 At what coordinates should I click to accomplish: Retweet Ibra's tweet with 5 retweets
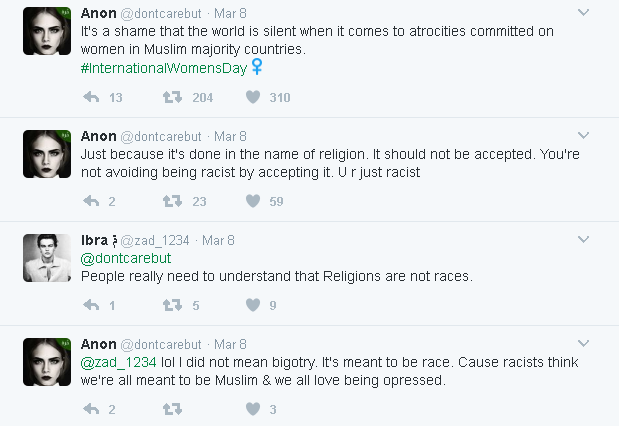click(x=172, y=305)
